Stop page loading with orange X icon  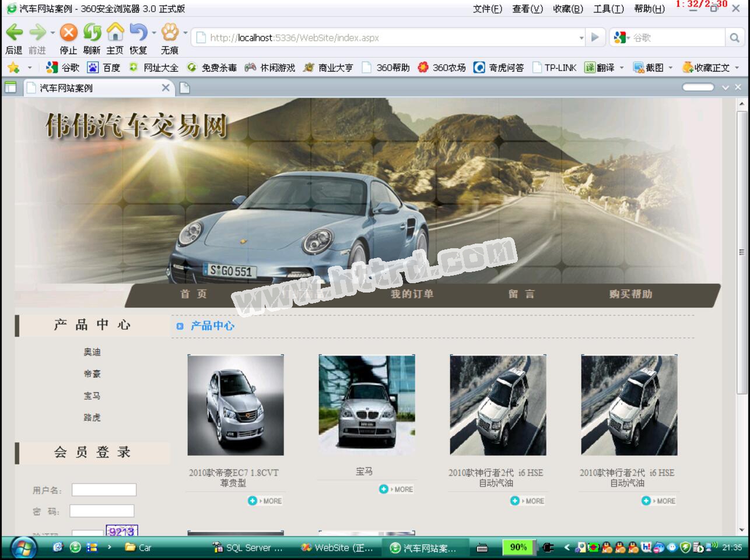point(69,32)
